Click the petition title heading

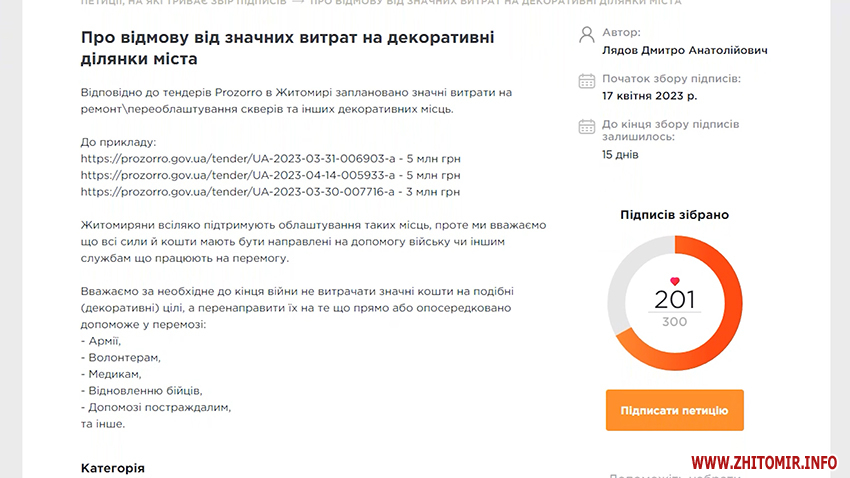[286, 48]
